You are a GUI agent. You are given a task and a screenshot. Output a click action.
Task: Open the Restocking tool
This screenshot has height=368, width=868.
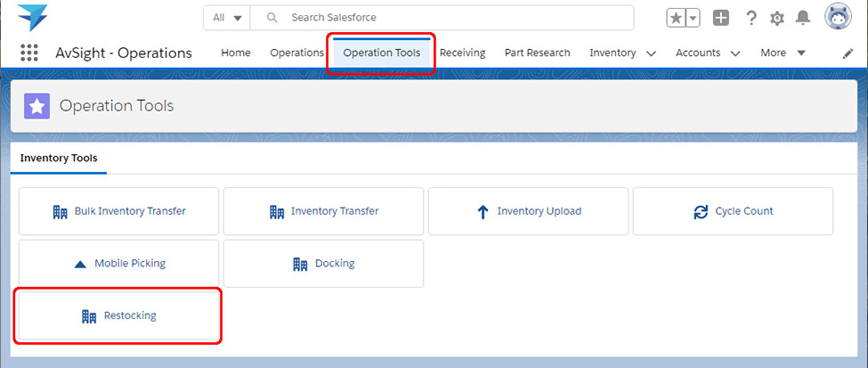pyautogui.click(x=119, y=316)
